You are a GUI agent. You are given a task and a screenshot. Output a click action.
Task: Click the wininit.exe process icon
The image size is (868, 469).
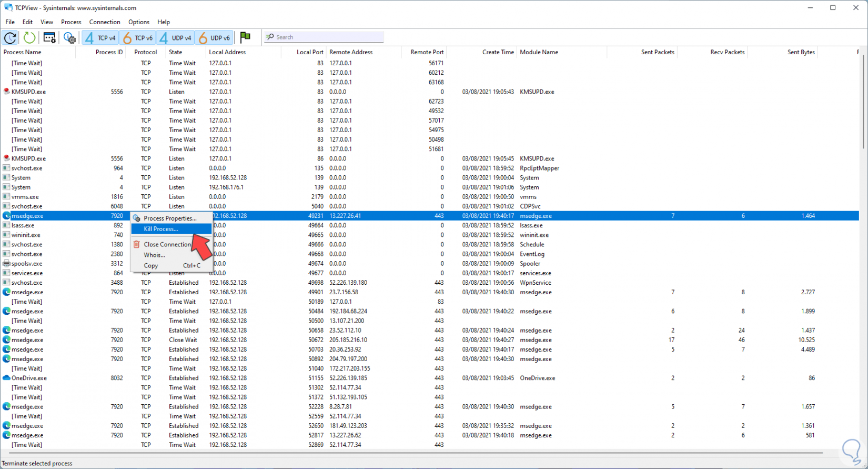pyautogui.click(x=6, y=235)
